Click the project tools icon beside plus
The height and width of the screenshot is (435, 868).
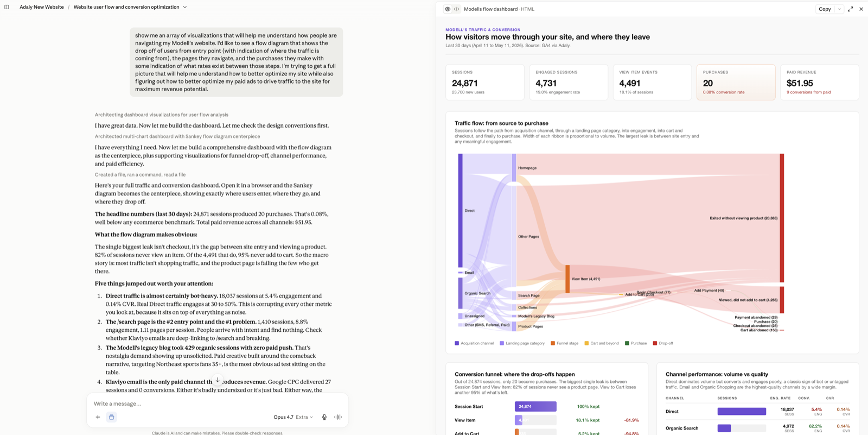[x=112, y=417]
